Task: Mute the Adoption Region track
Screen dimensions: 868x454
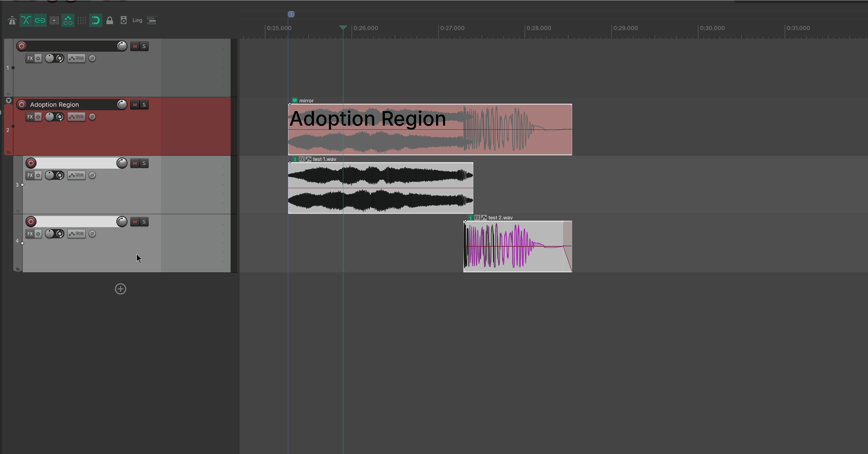Action: coord(135,105)
